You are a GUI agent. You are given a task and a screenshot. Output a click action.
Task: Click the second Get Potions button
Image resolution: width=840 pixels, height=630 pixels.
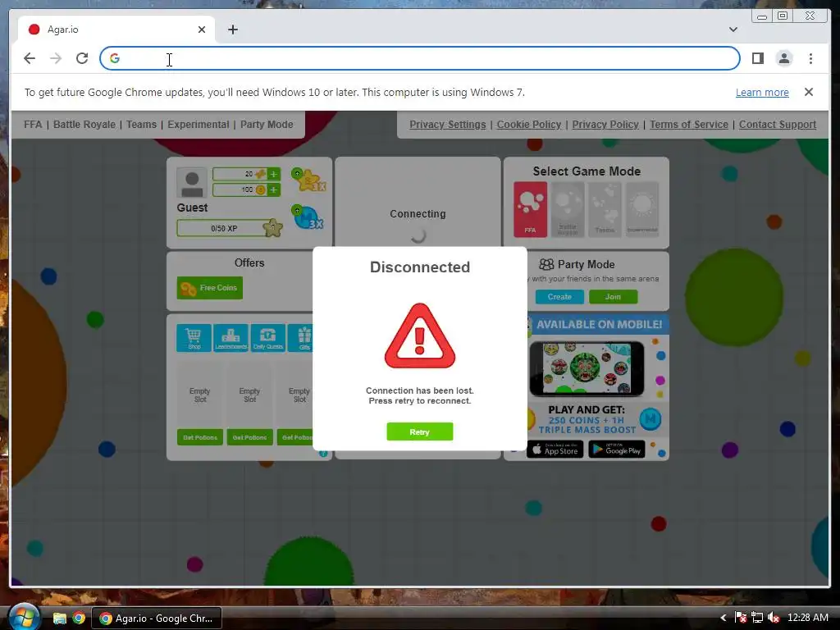(249, 437)
